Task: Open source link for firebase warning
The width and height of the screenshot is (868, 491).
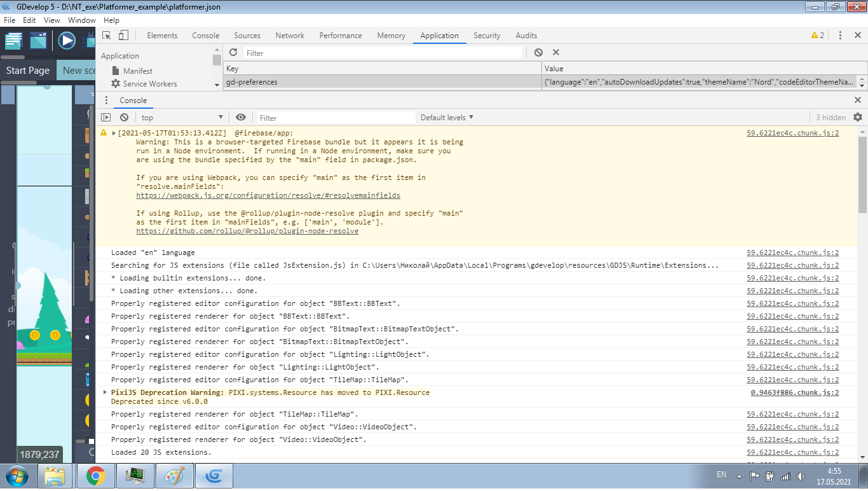Action: pos(792,134)
